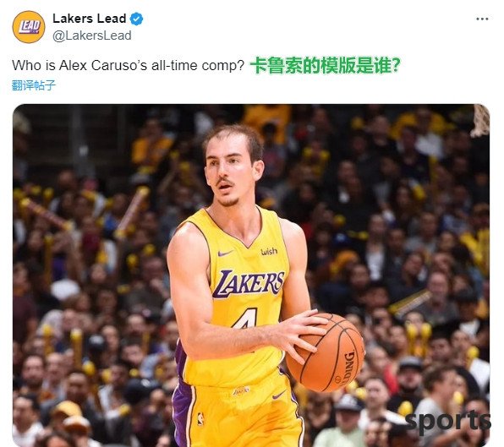
Task: Open the @LakersLead handle link
Action: point(92,35)
